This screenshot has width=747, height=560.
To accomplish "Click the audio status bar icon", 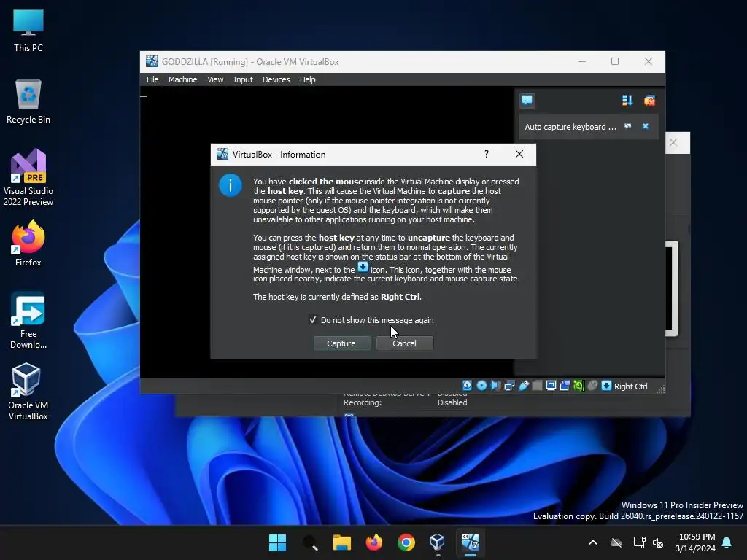I will 495,386.
